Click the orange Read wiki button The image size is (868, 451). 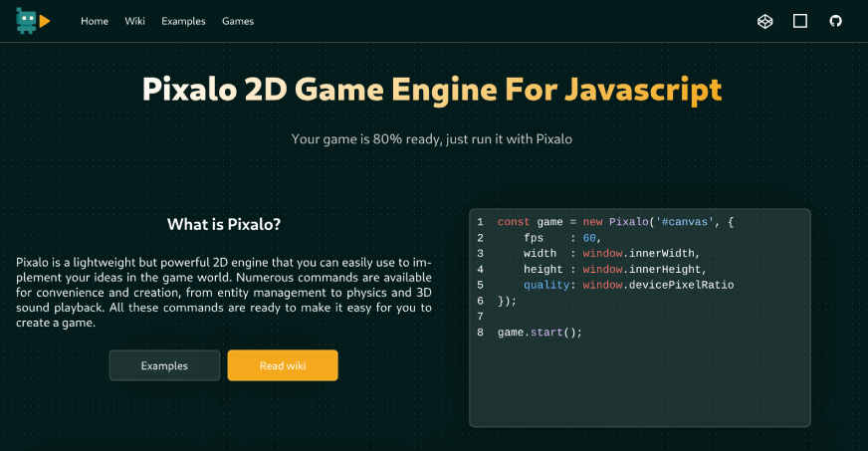click(283, 365)
